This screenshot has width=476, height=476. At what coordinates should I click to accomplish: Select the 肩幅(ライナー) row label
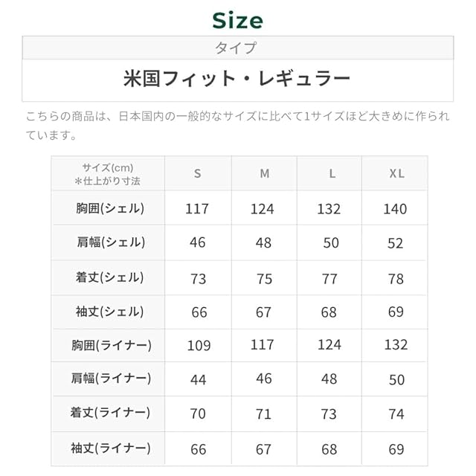point(108,379)
